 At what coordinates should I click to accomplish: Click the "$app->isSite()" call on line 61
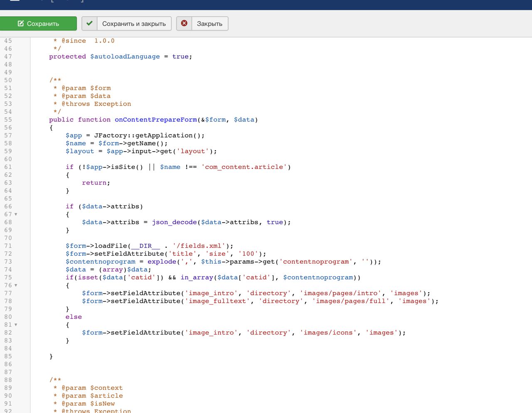(x=114, y=167)
